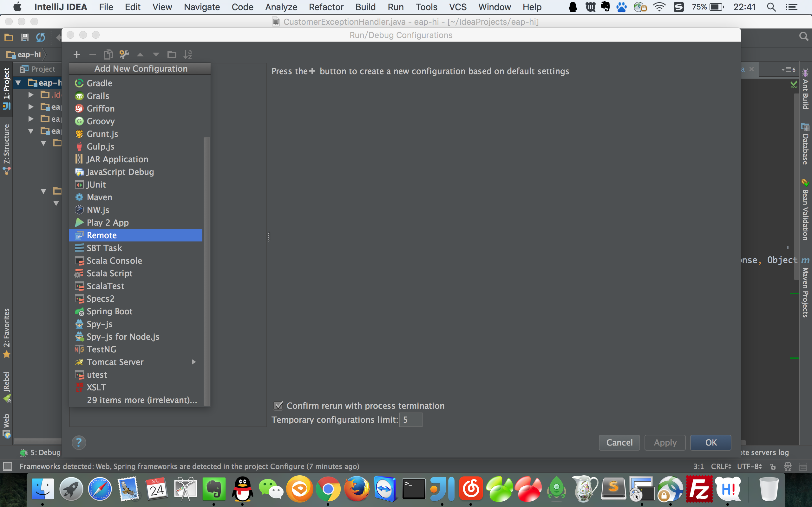Click the Temporary configurations limit field
This screenshot has width=812, height=507.
coord(411,420)
